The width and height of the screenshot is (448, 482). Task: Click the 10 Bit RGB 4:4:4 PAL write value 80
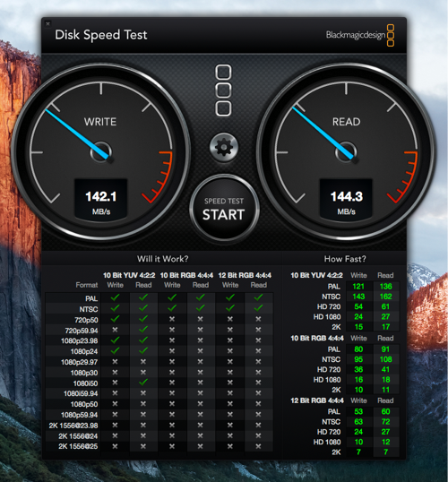(x=358, y=349)
